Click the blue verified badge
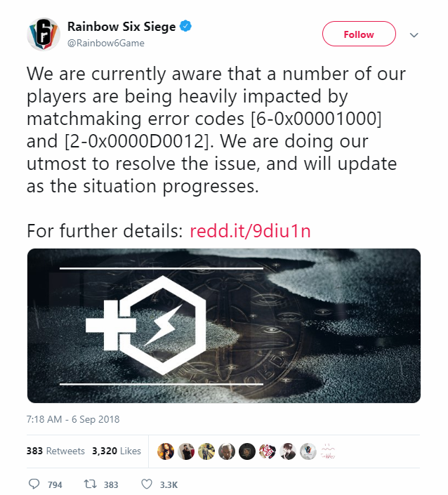This screenshot has height=495, width=448. click(x=185, y=26)
